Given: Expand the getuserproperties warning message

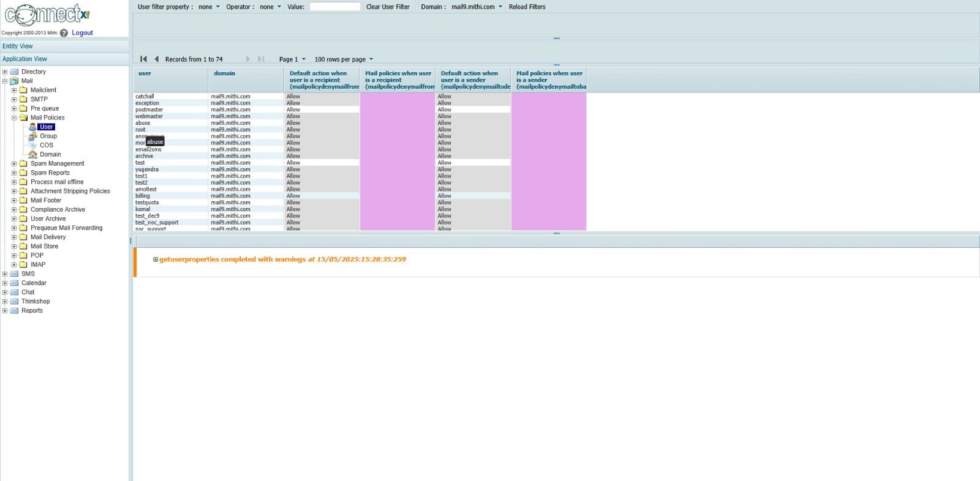Looking at the screenshot, I should click(156, 259).
